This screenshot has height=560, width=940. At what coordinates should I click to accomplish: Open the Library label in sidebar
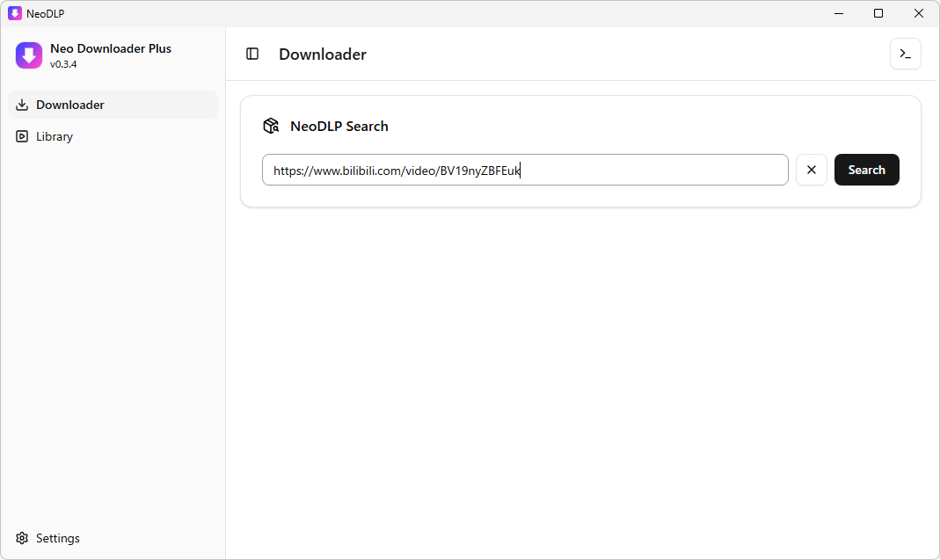coord(55,136)
